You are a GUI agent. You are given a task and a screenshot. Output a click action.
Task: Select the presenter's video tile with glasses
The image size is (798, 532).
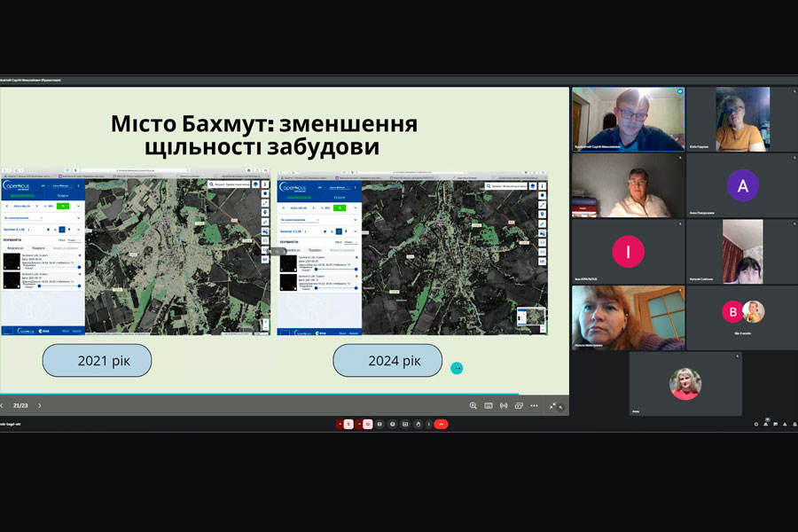(x=629, y=119)
